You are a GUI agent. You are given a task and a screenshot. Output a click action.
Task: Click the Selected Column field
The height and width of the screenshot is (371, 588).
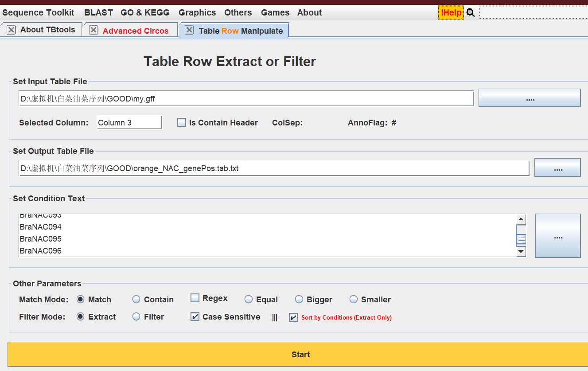[129, 122]
